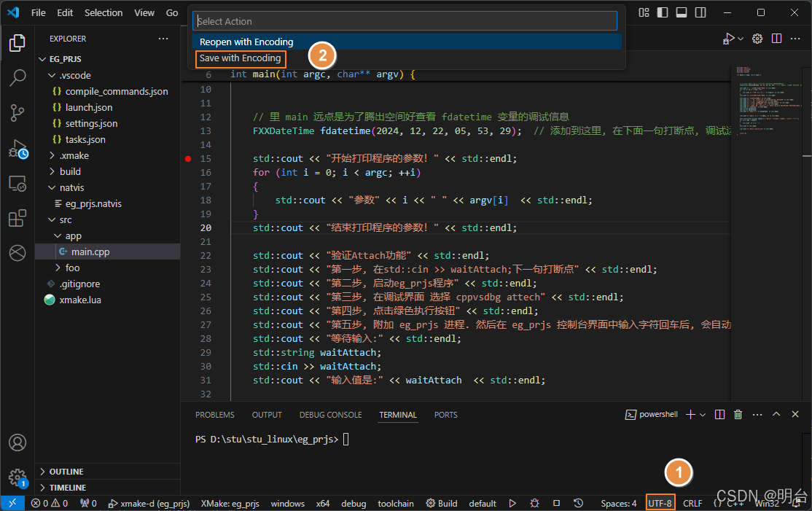Click the XMake run play icon in status bar

click(x=512, y=503)
